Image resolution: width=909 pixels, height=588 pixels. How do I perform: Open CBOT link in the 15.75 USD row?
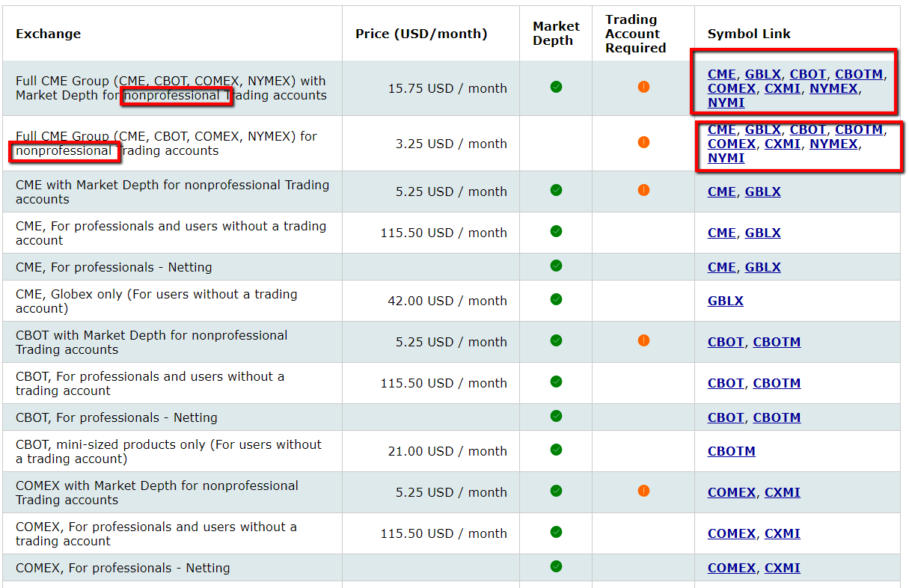(808, 74)
